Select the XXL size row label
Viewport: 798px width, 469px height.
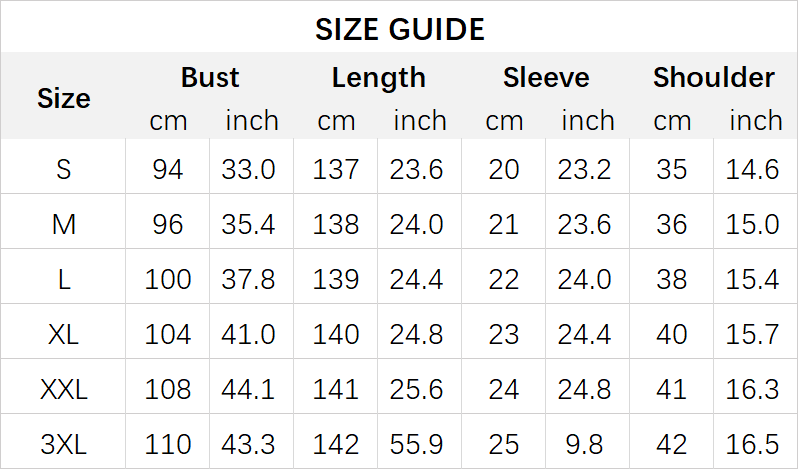pyautogui.click(x=64, y=389)
